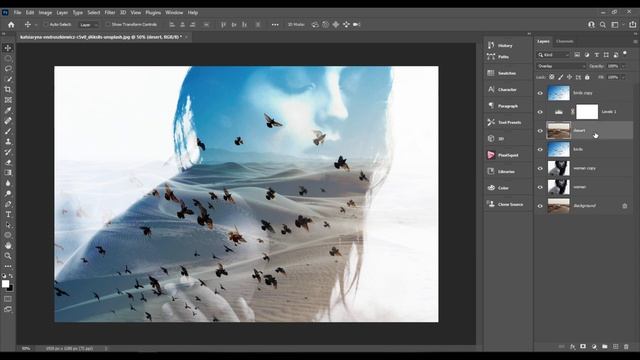The image size is (640, 360).
Task: Select the Brush tool
Action: tap(8, 131)
